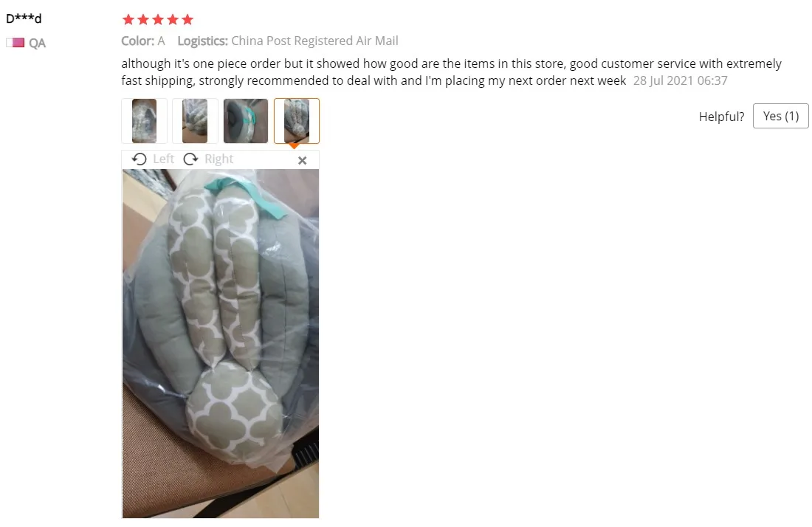The width and height of the screenshot is (812, 527).
Task: Click the rotate right arrow icon
Action: [190, 159]
